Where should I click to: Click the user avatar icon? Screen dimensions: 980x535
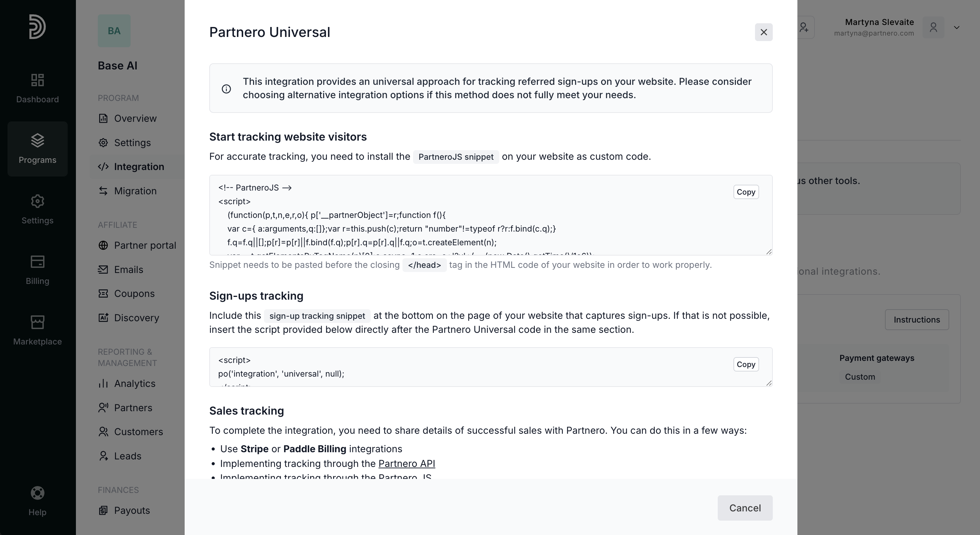[x=933, y=27]
